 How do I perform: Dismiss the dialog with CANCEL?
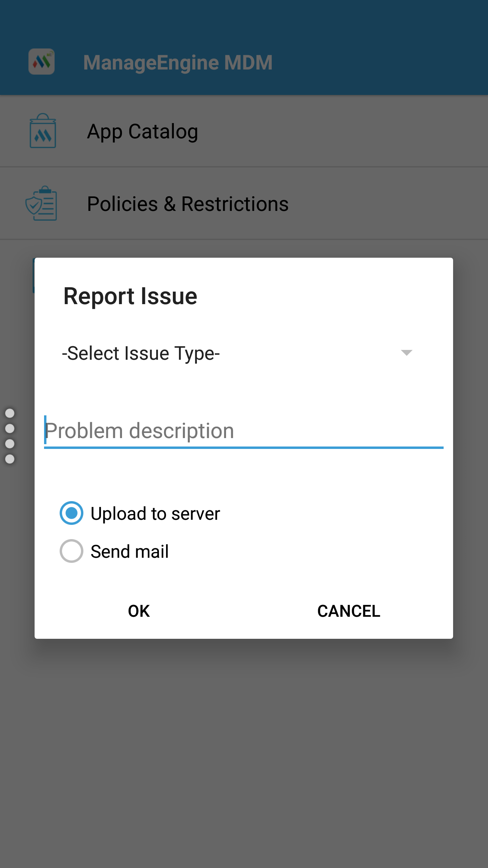(x=349, y=611)
